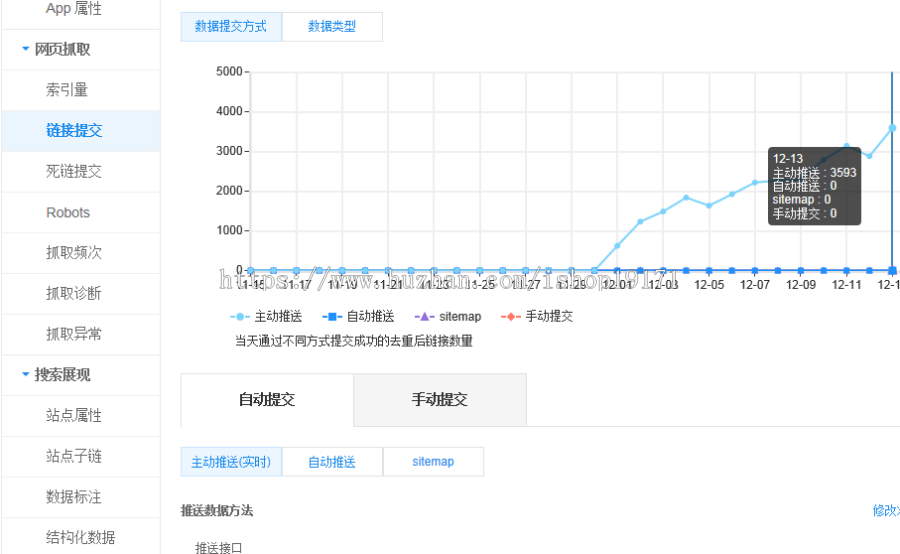Viewport: 900px width, 554px height.
Task: Choose the sitemap sub-tab
Action: (x=433, y=462)
